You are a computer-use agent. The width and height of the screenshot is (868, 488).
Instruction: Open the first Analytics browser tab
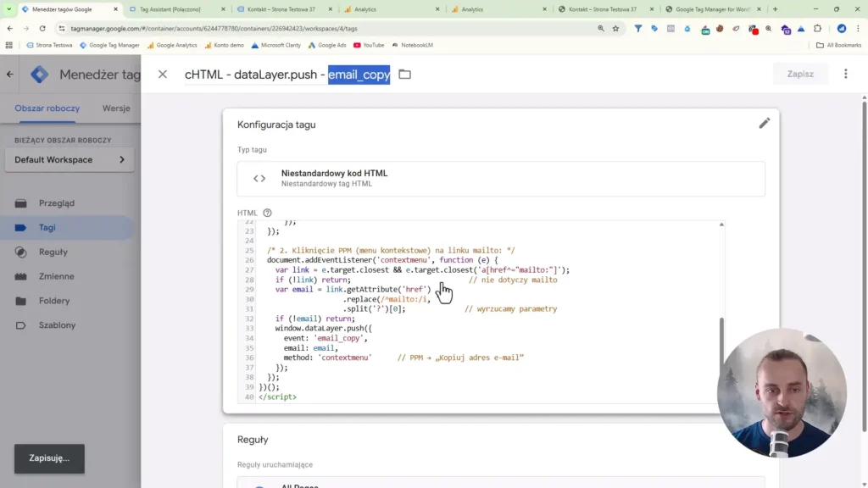pyautogui.click(x=390, y=9)
